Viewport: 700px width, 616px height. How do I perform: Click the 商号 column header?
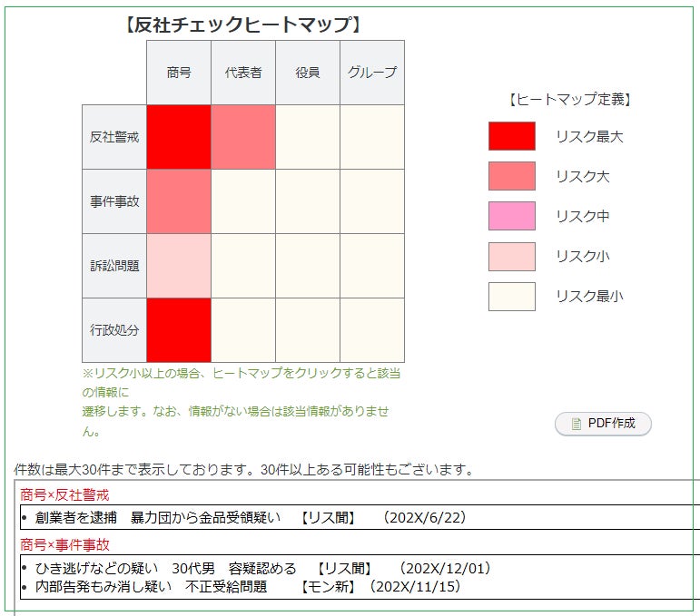coord(179,73)
